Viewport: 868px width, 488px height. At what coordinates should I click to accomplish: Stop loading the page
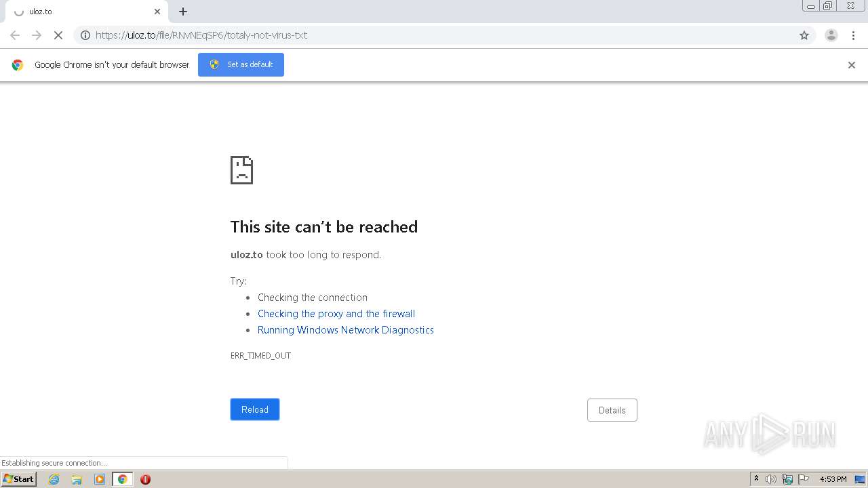point(58,35)
